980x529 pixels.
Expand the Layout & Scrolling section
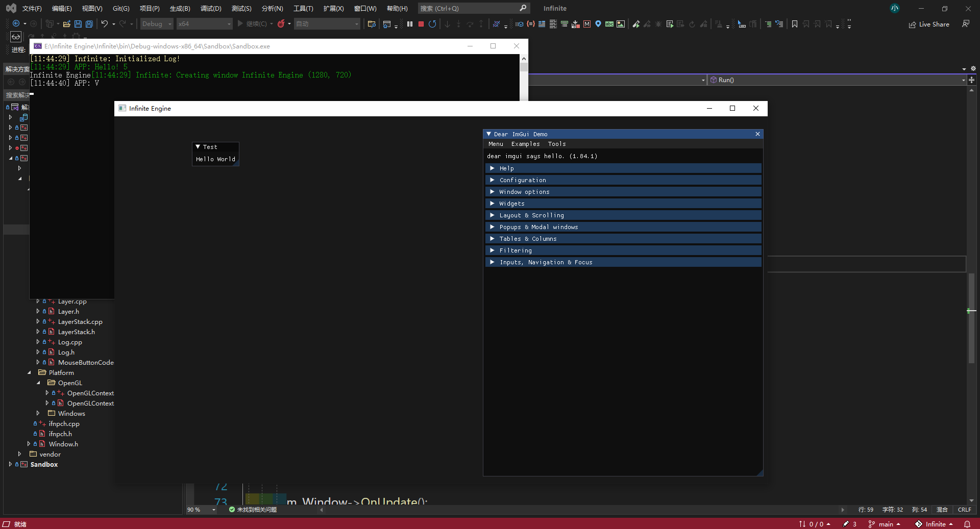(623, 215)
